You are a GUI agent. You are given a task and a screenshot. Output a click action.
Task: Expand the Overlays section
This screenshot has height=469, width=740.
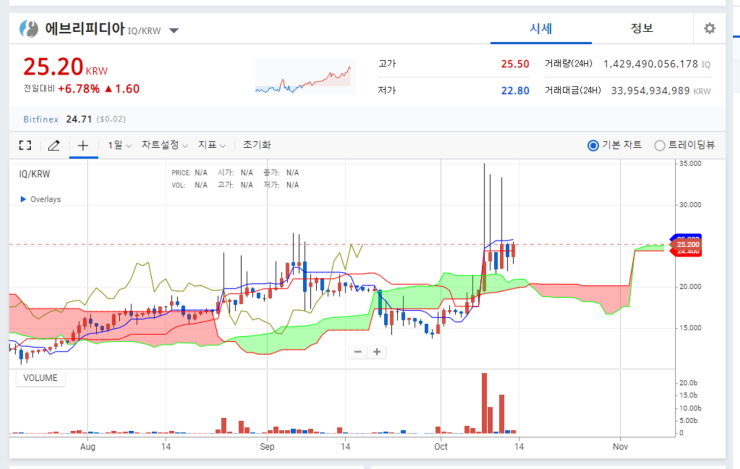[41, 199]
